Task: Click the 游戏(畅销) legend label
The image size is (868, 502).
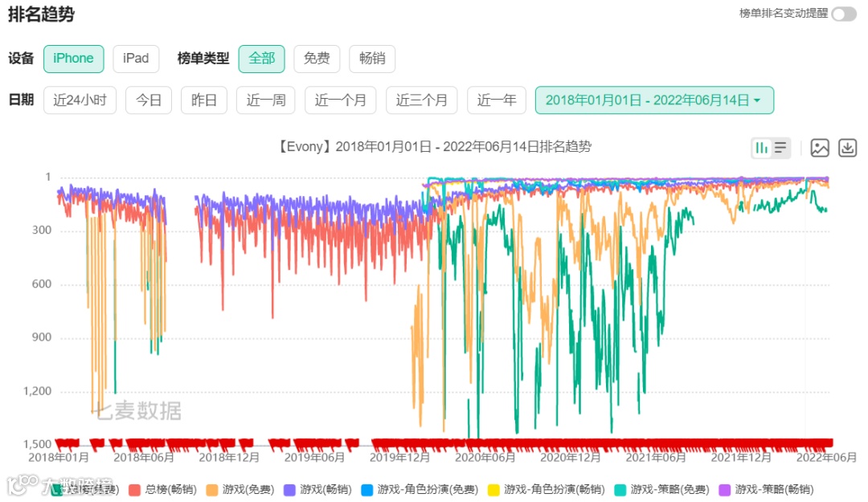Action: 325,490
